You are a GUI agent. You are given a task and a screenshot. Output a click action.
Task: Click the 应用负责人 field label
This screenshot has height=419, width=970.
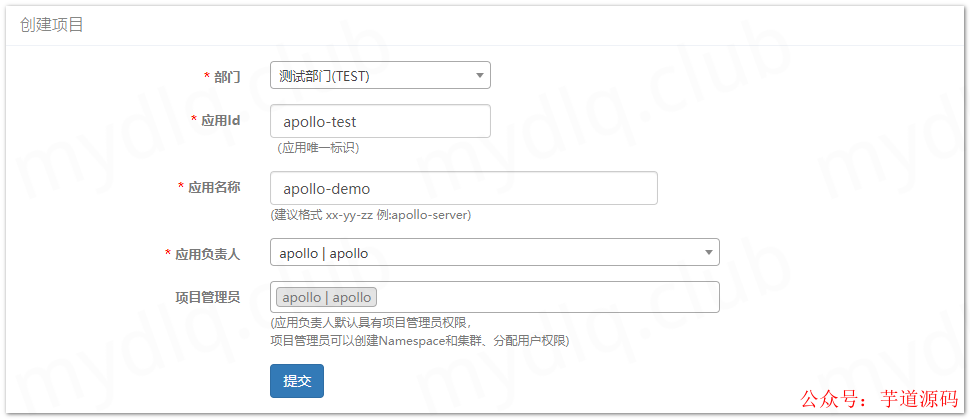202,254
